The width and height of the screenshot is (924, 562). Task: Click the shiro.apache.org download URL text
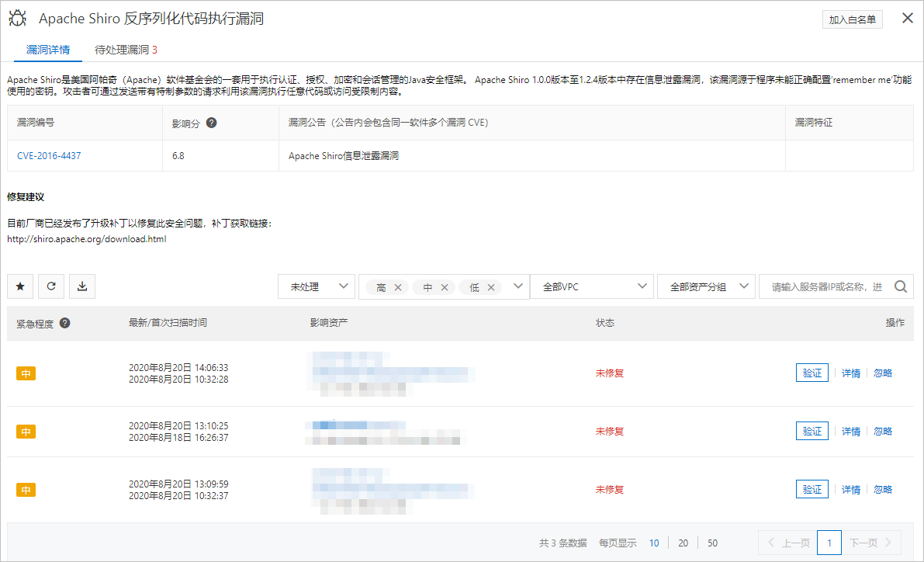[87, 239]
